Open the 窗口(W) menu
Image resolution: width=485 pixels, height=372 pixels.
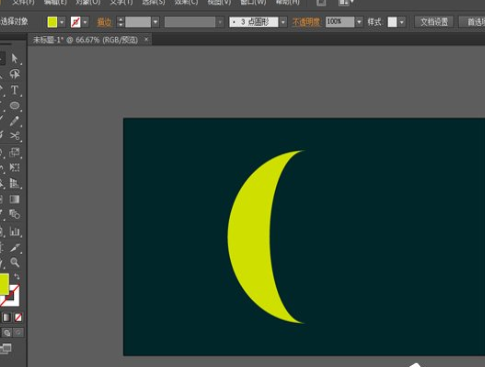253,2
